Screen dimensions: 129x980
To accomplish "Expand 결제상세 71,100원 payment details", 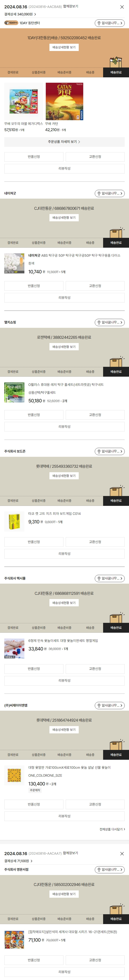I will (18, 860).
